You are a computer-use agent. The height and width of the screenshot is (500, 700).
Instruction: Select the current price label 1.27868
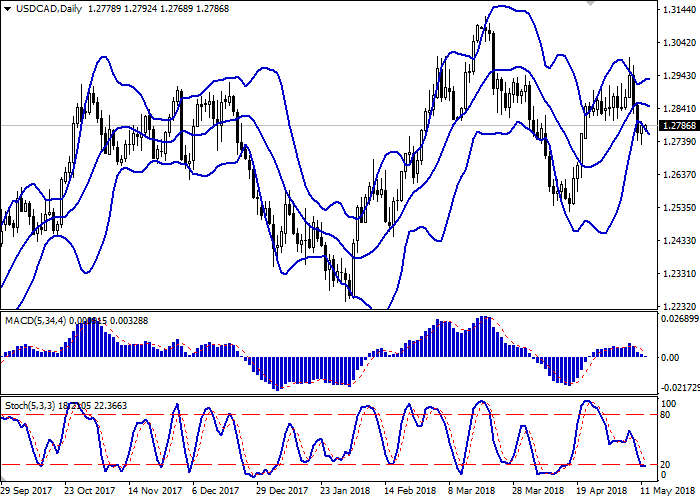(x=677, y=126)
